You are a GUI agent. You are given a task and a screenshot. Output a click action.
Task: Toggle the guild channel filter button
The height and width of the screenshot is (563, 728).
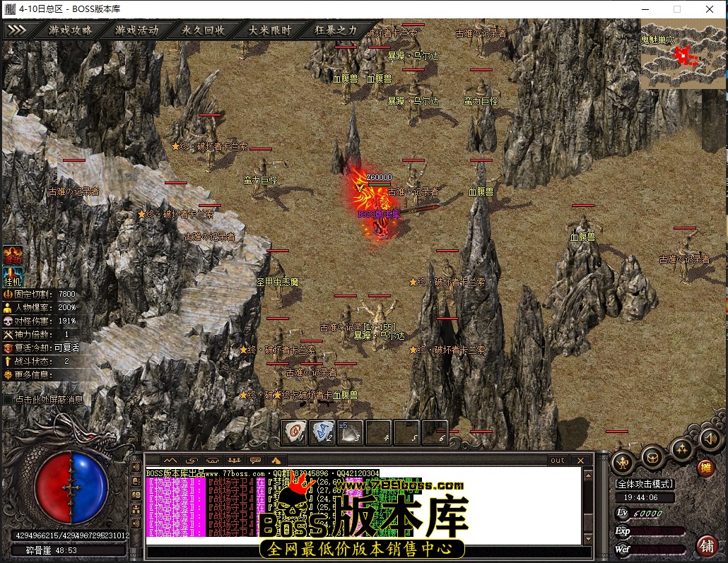point(136,509)
